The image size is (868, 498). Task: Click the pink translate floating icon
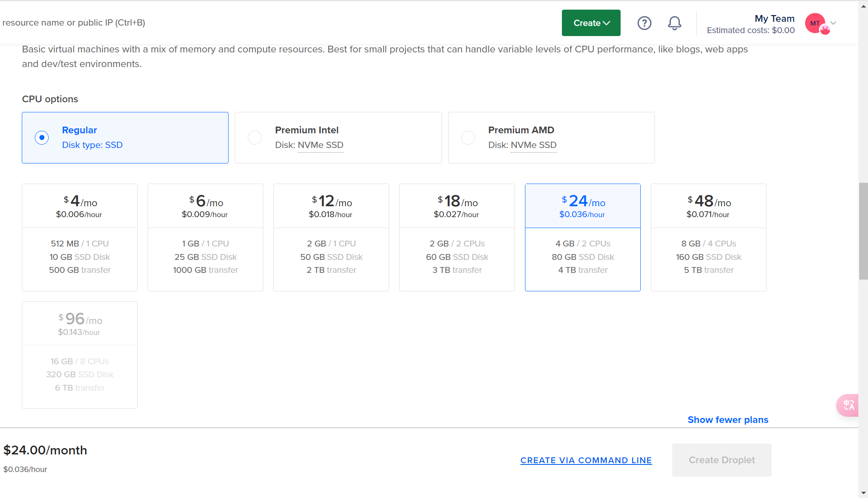coord(848,405)
